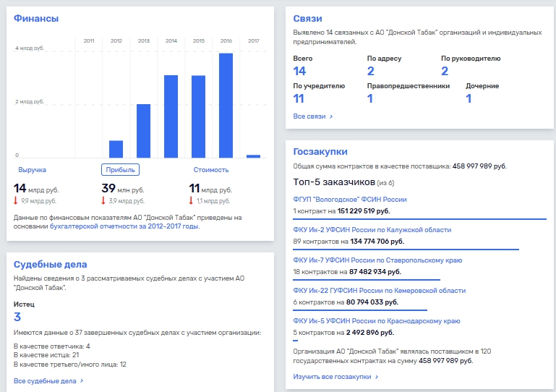
Task: Open Изучить все госзакупки link
Action: pyautogui.click(x=332, y=377)
